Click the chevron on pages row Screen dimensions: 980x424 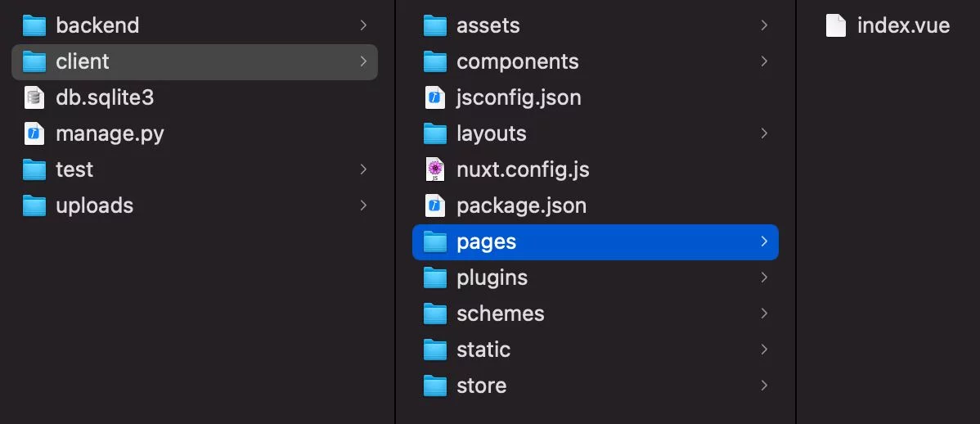point(764,241)
